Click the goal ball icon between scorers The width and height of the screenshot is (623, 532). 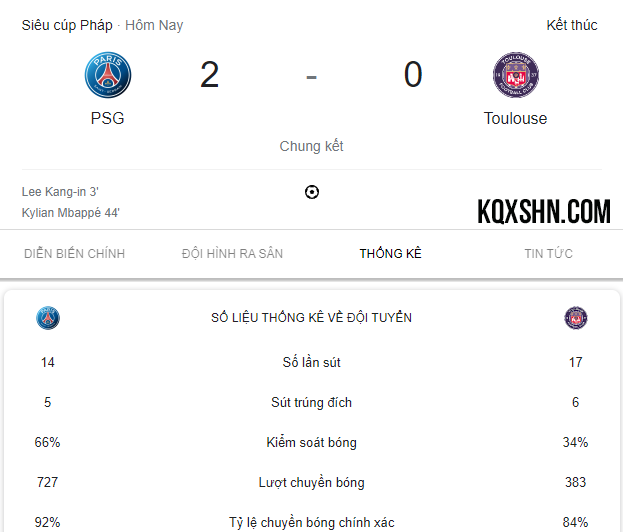312,192
